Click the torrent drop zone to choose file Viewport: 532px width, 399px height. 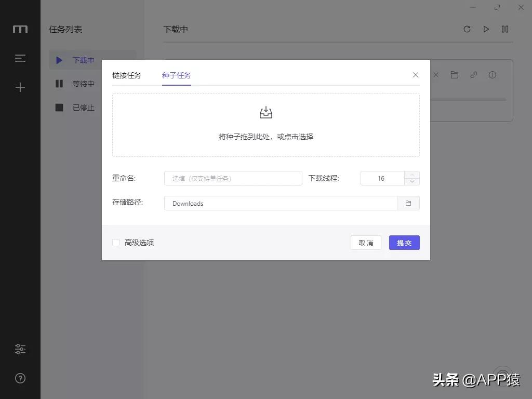tap(265, 125)
